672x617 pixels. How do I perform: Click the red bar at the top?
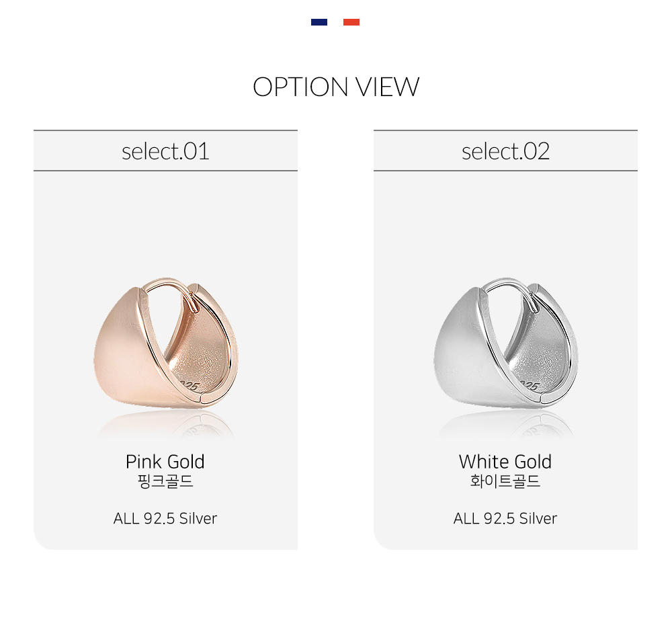tap(351, 22)
